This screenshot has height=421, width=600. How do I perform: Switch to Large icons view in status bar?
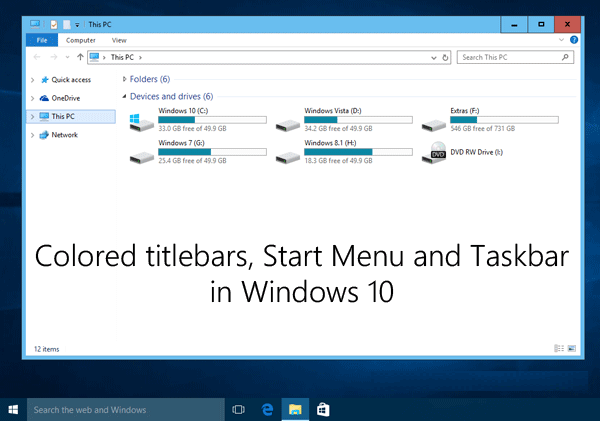(x=572, y=348)
